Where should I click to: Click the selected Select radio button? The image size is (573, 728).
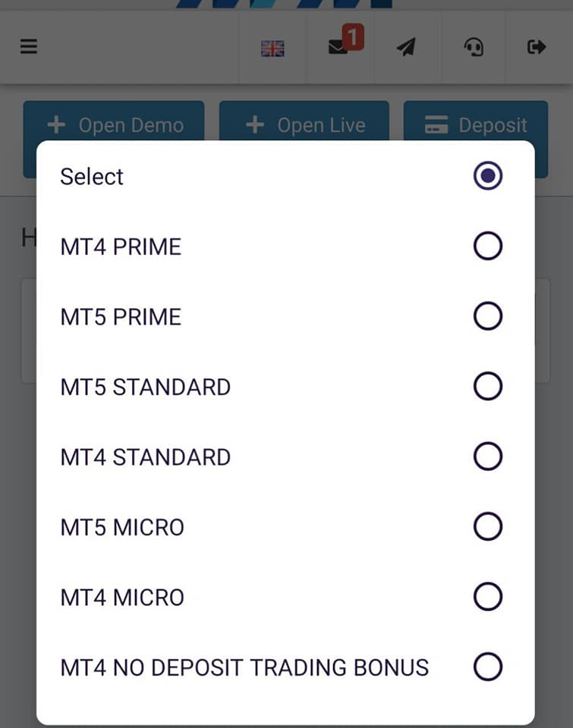click(488, 176)
